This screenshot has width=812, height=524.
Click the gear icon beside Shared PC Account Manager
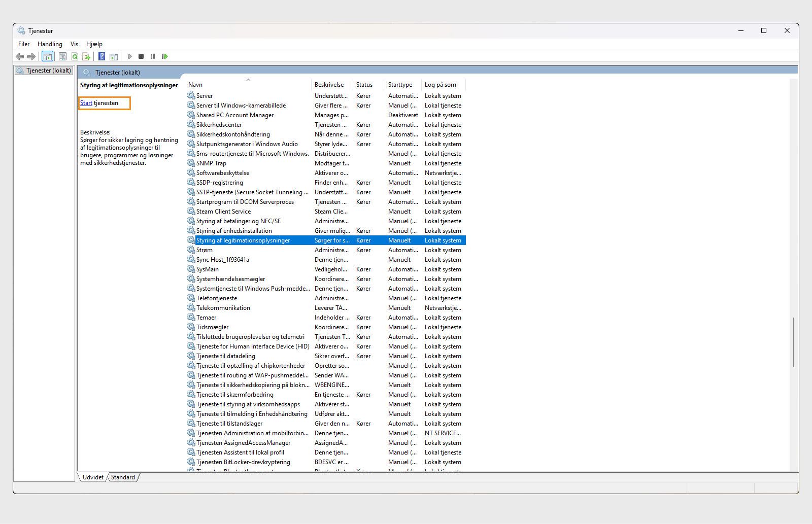coord(191,115)
